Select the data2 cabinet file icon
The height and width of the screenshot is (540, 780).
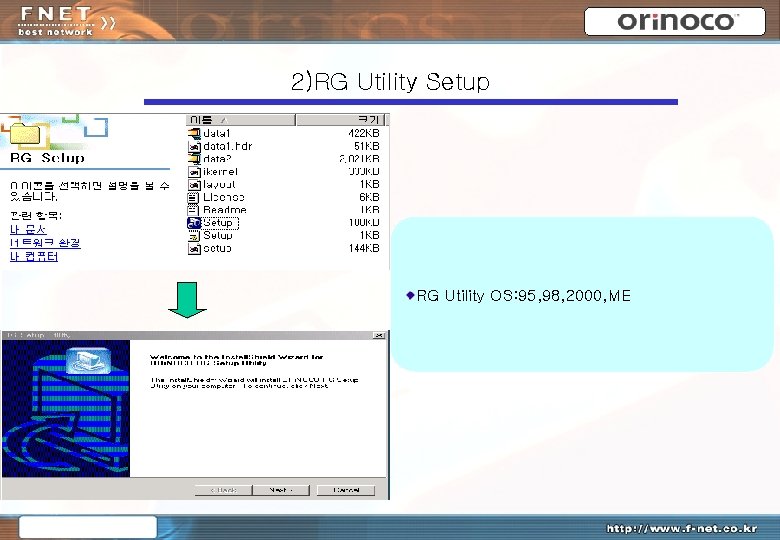[194, 159]
